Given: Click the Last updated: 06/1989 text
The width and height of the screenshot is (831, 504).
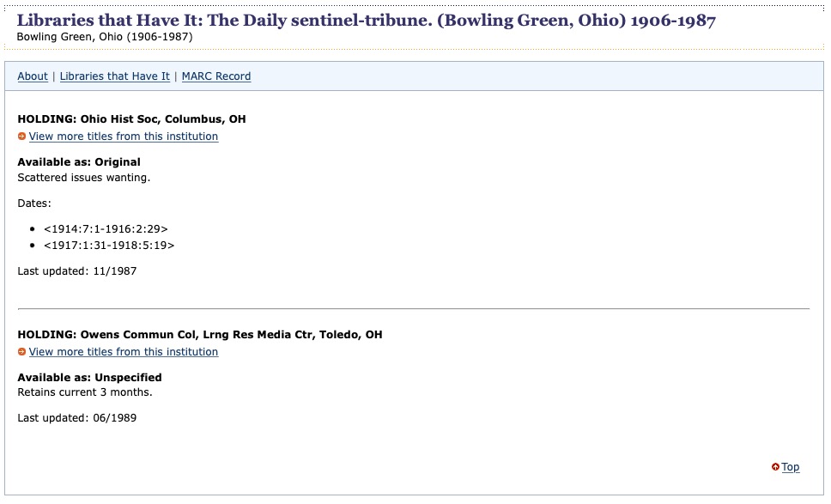Looking at the screenshot, I should [x=76, y=418].
